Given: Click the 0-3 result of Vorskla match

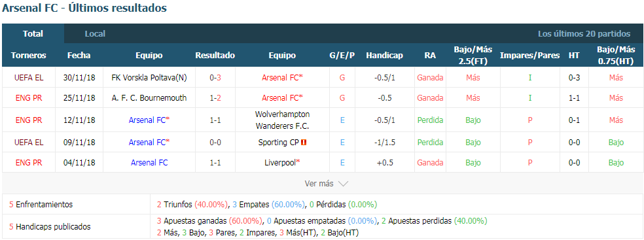Looking at the screenshot, I should [x=215, y=77].
